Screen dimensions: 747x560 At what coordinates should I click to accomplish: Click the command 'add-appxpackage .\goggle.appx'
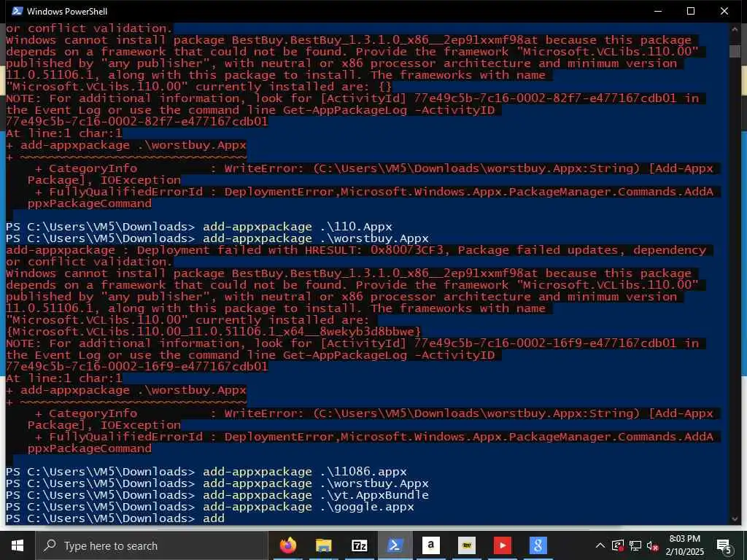(309, 507)
